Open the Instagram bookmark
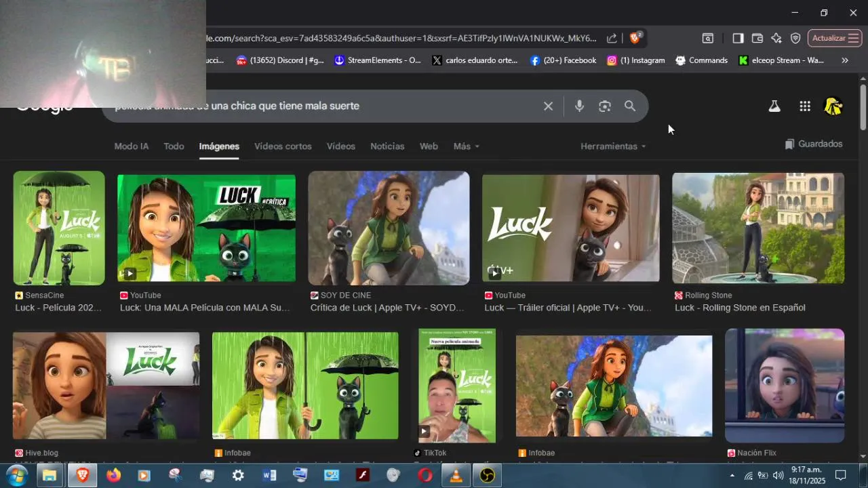 coord(636,60)
